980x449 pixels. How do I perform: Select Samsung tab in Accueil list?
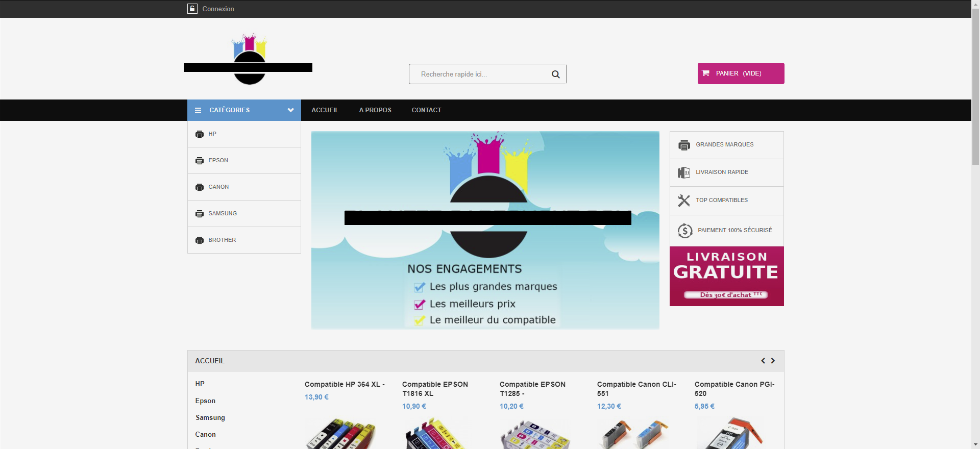210,417
